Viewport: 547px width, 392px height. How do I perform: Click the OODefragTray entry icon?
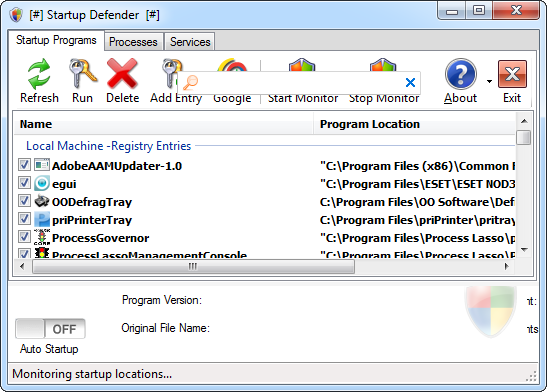coord(42,201)
